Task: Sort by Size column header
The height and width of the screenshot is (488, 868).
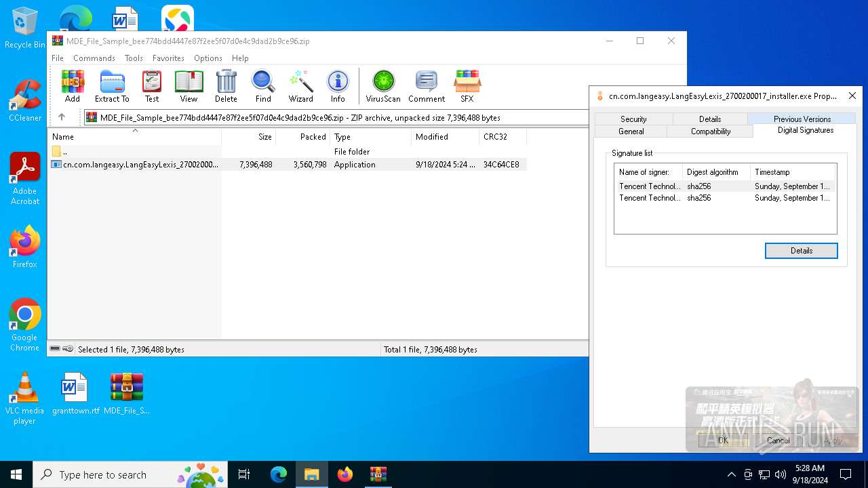Action: pos(249,136)
